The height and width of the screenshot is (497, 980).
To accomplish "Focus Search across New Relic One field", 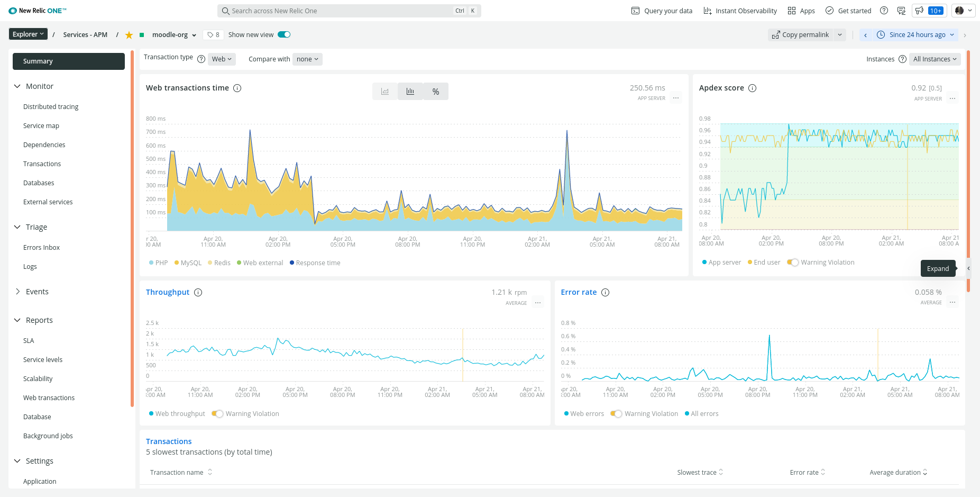I will click(x=349, y=11).
